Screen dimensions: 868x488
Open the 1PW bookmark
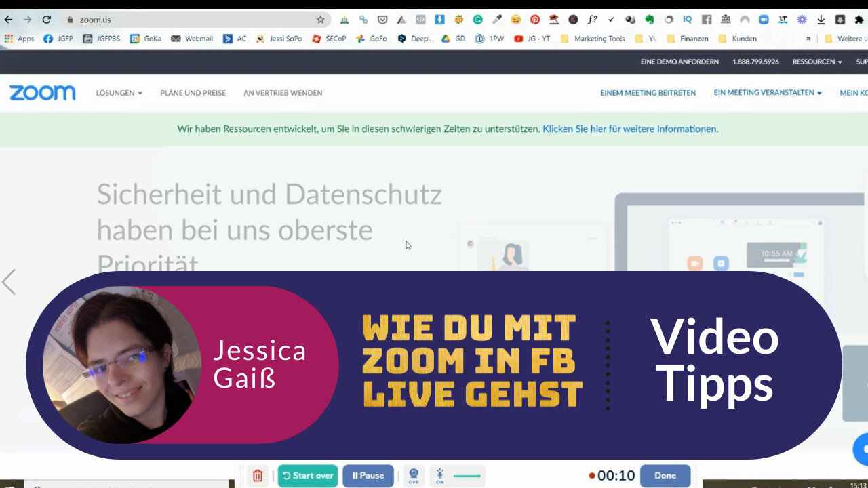[x=489, y=39]
